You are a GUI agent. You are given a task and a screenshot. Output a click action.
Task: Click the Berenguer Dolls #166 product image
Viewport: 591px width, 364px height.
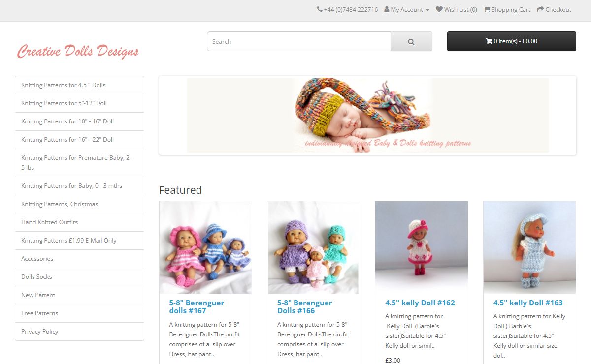pos(313,247)
